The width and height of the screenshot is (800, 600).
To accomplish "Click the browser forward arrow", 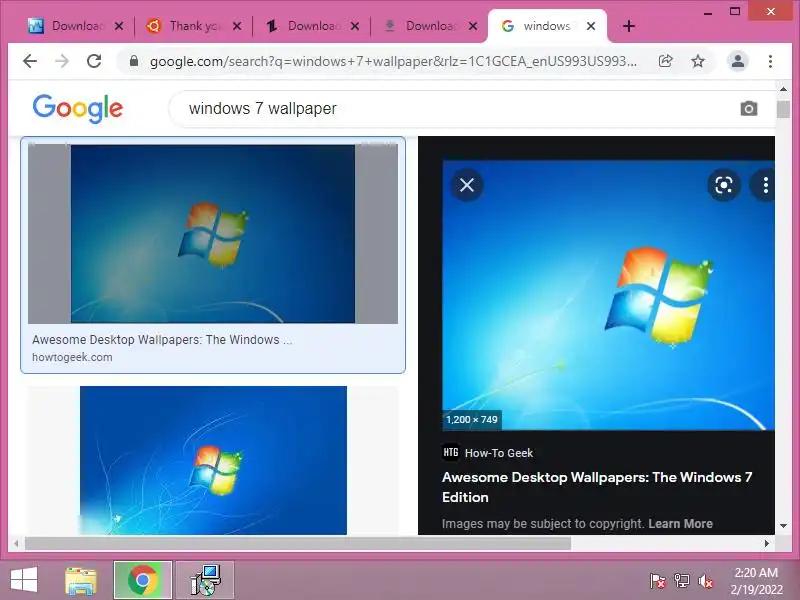I will [62, 61].
